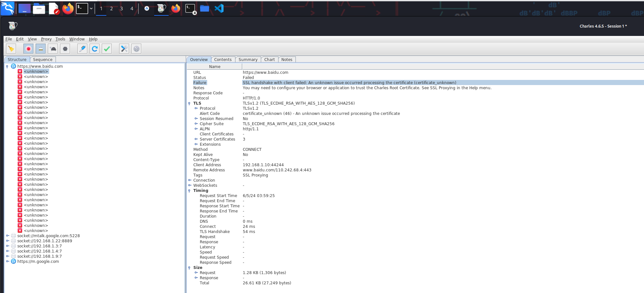644x293 pixels.
Task: Open the terminal emulator launcher
Action: point(82,8)
